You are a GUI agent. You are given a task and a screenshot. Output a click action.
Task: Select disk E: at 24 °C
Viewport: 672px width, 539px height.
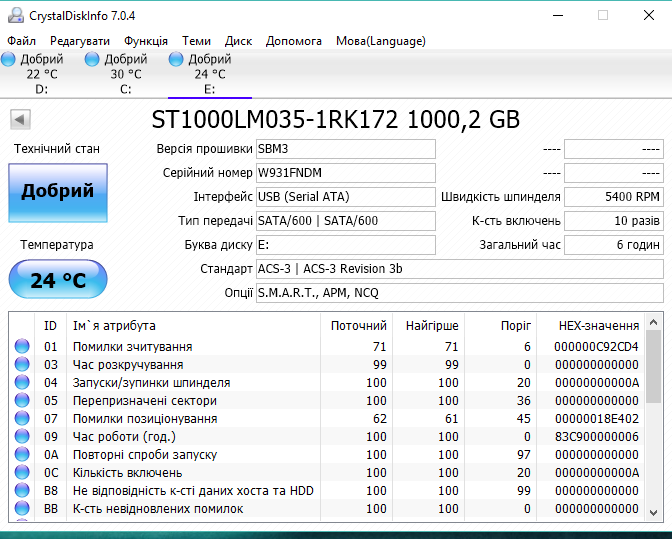click(x=210, y=74)
